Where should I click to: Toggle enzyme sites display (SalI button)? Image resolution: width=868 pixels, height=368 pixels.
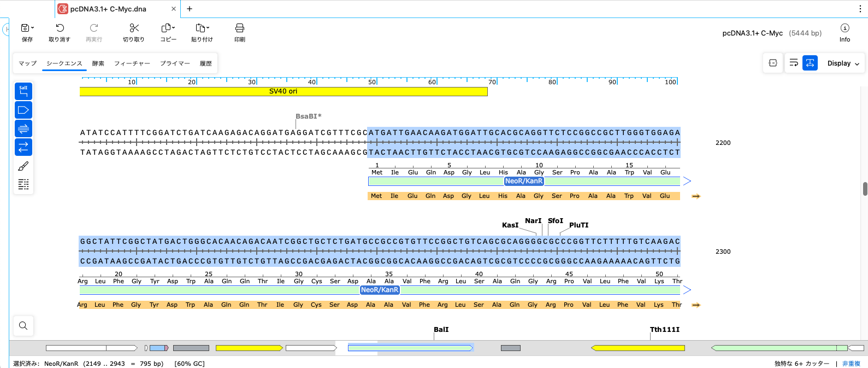click(x=23, y=91)
